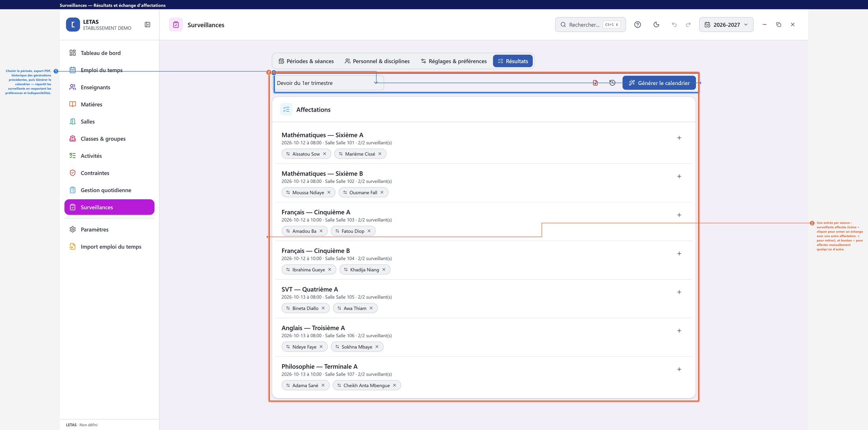The image size is (868, 430).
Task: Select the Résultats tab
Action: point(513,61)
